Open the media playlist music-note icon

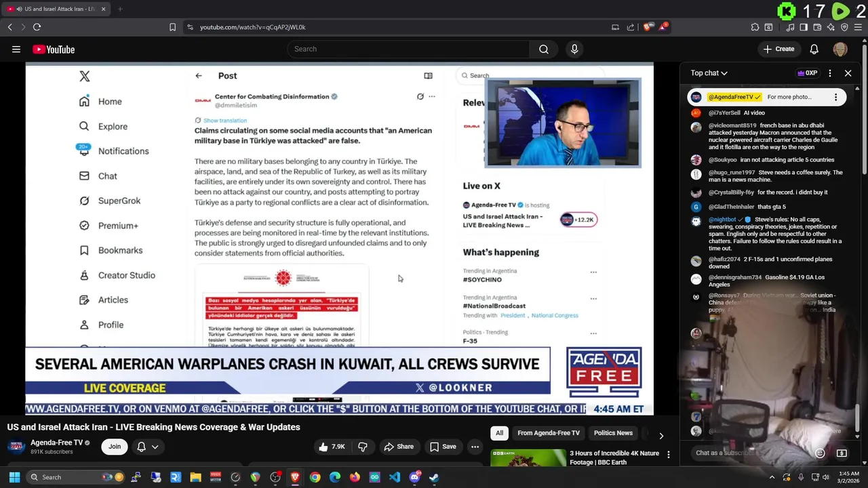tap(790, 27)
